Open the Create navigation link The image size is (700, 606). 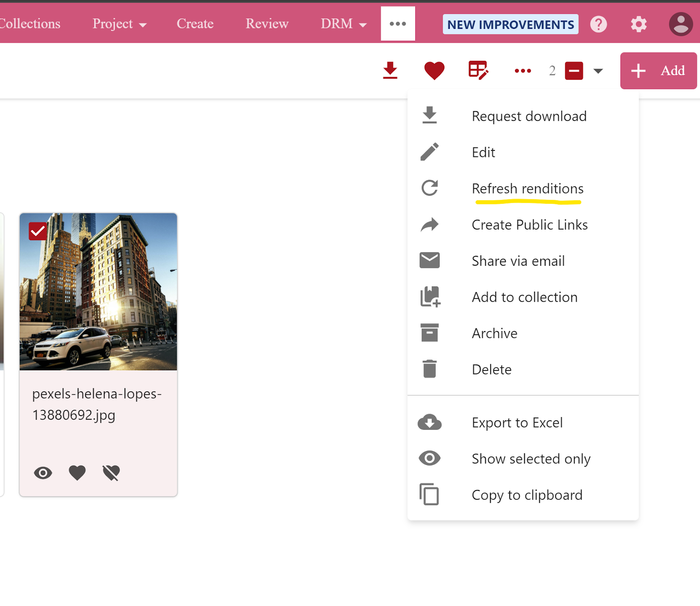tap(195, 24)
